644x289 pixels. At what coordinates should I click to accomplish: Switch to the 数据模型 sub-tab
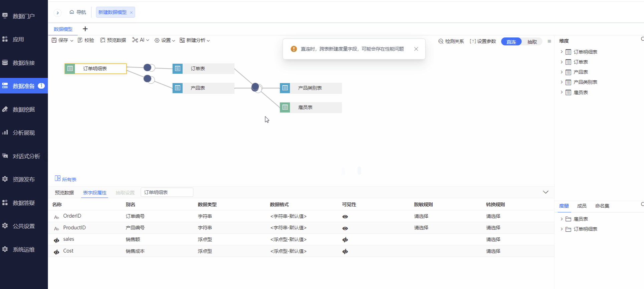click(63, 29)
